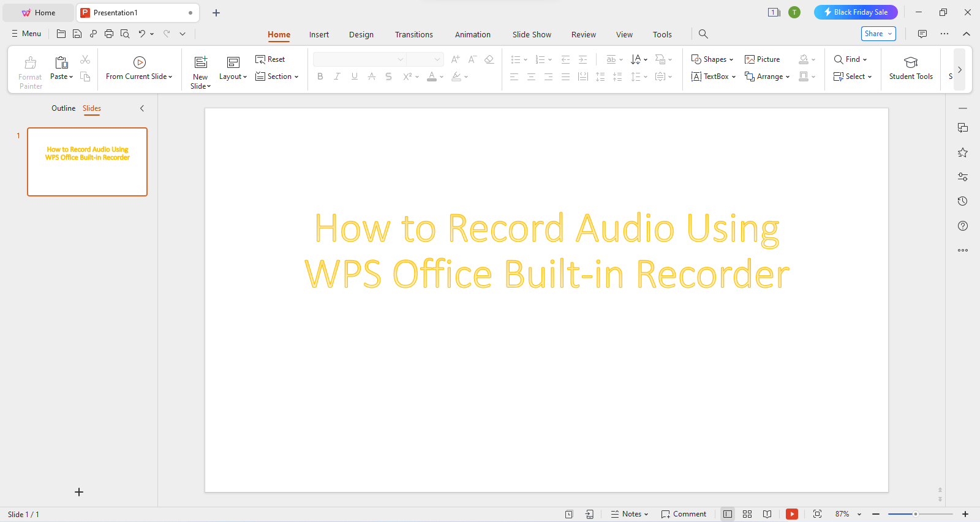Open the History clock icon in right sidebar
This screenshot has width=980, height=522.
(963, 201)
